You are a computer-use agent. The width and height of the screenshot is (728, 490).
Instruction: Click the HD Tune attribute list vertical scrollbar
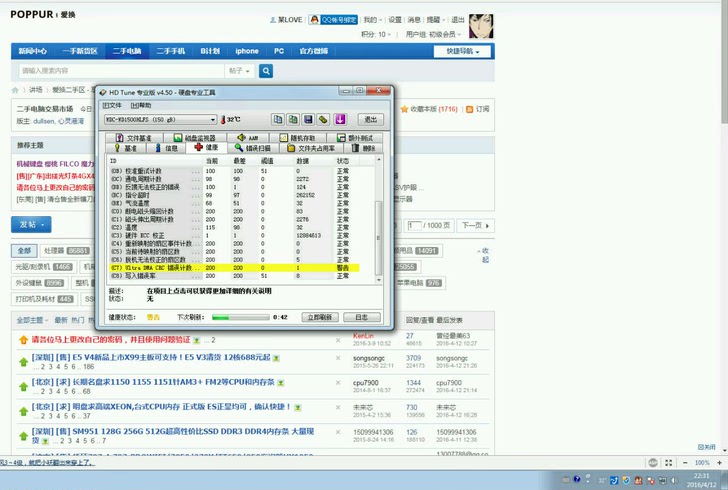tap(378, 220)
